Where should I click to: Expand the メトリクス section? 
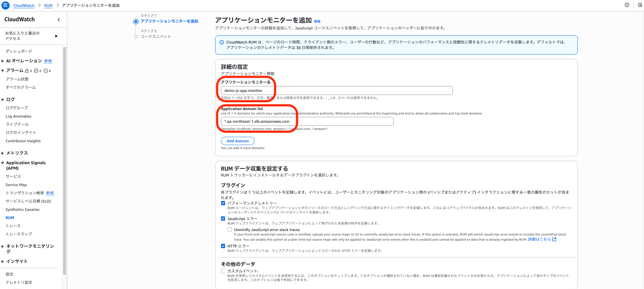point(3,153)
